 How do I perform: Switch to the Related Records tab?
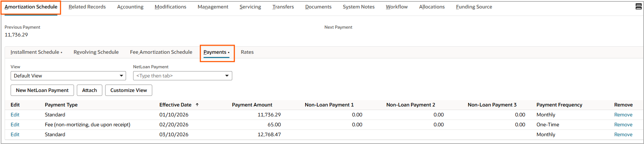(x=87, y=7)
